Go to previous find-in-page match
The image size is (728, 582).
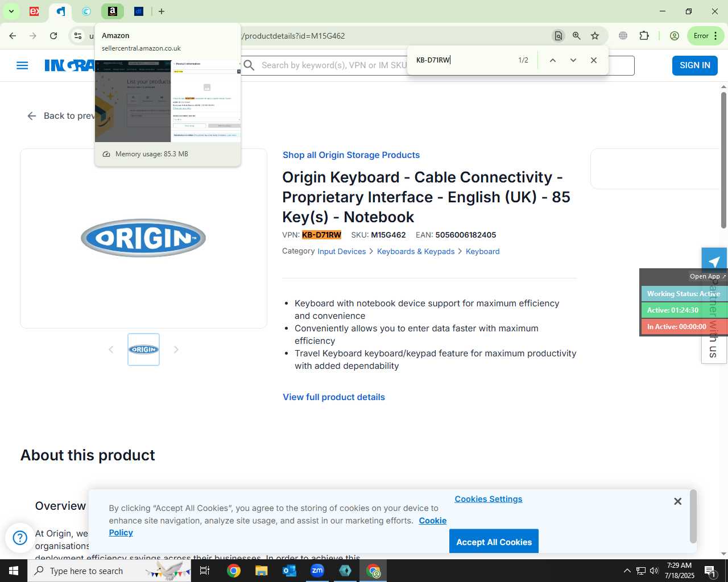point(552,60)
